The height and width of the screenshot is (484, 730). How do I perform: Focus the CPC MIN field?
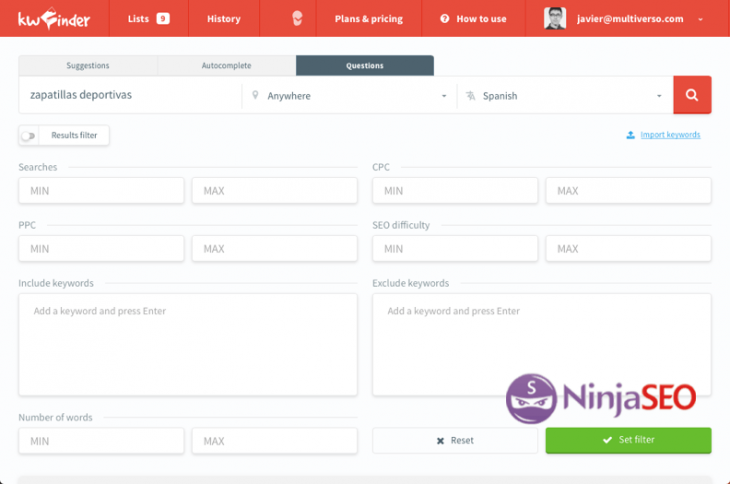[x=455, y=190]
